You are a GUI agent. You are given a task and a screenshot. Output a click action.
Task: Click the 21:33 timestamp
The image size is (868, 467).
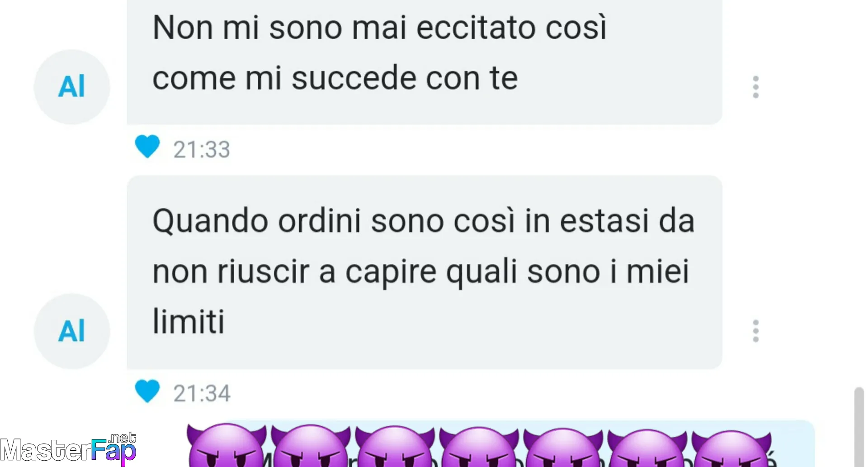click(x=202, y=149)
